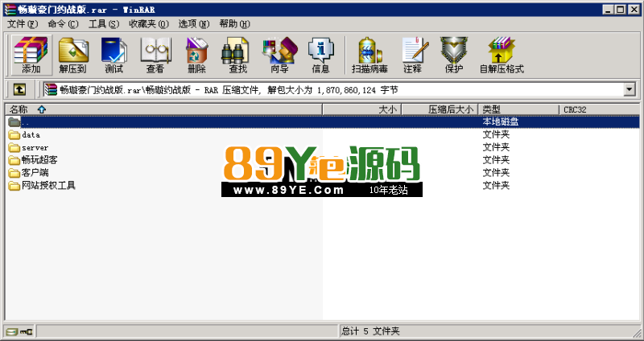Screen dimensions: 644x341
Task: Click the drive icon in status bar
Action: (12, 331)
